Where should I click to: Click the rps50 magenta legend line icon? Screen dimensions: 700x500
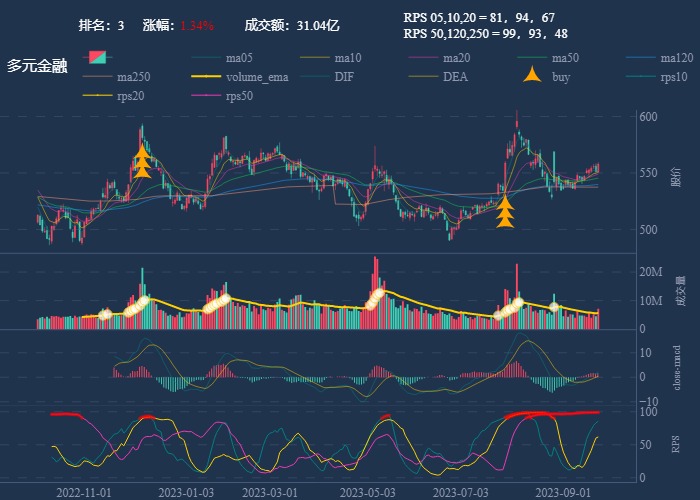(207, 96)
